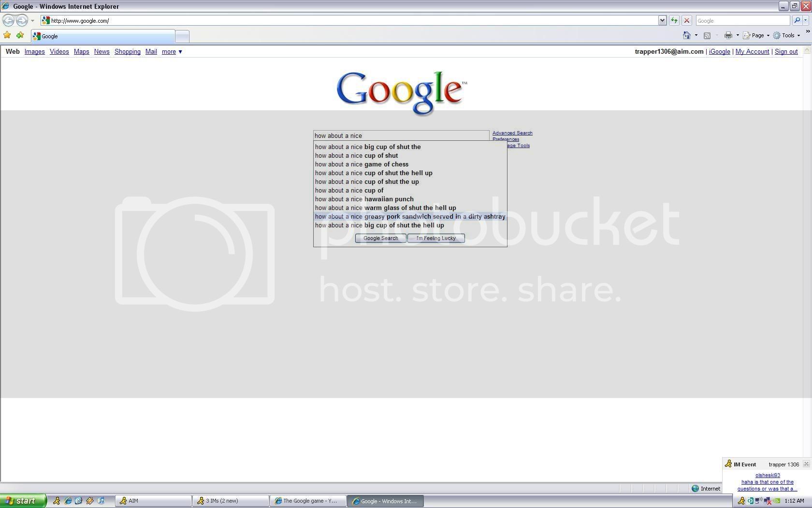
Task: Open the Mail link
Action: click(151, 51)
